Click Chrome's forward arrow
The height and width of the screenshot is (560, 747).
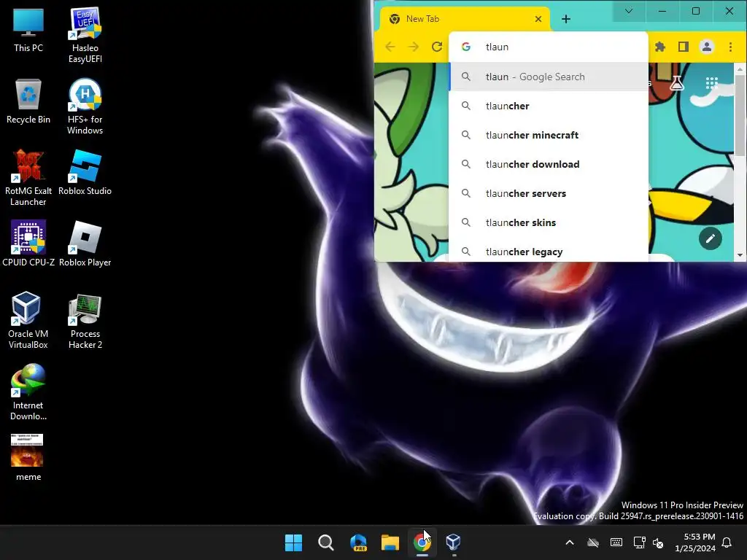pos(414,47)
